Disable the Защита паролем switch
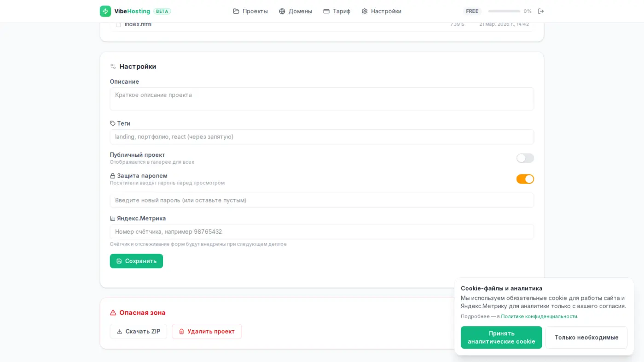The image size is (644, 362). pos(525,179)
